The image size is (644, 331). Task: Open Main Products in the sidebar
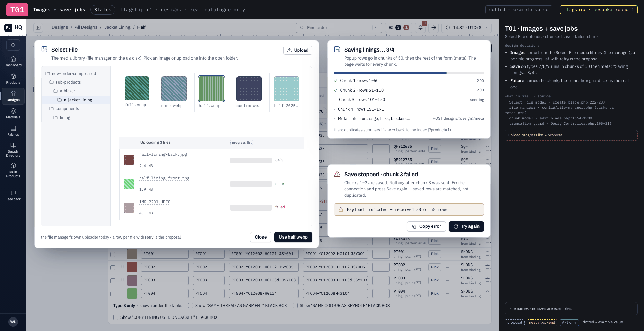pos(13,170)
